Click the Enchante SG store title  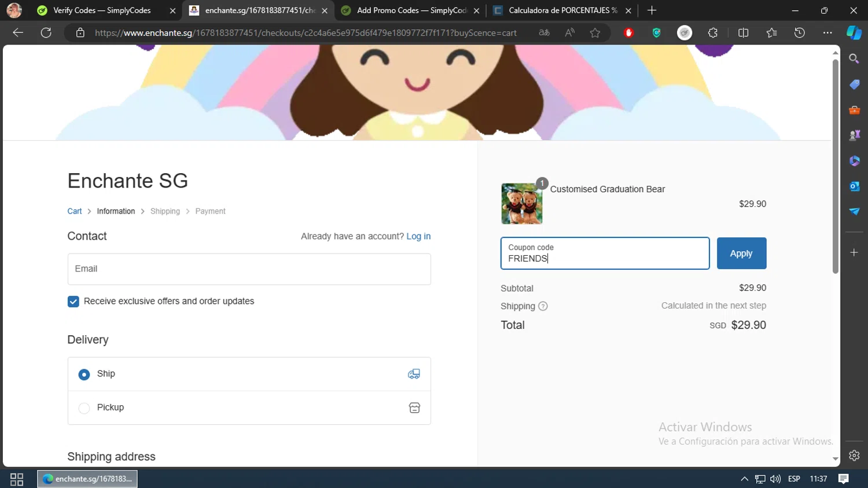(128, 181)
